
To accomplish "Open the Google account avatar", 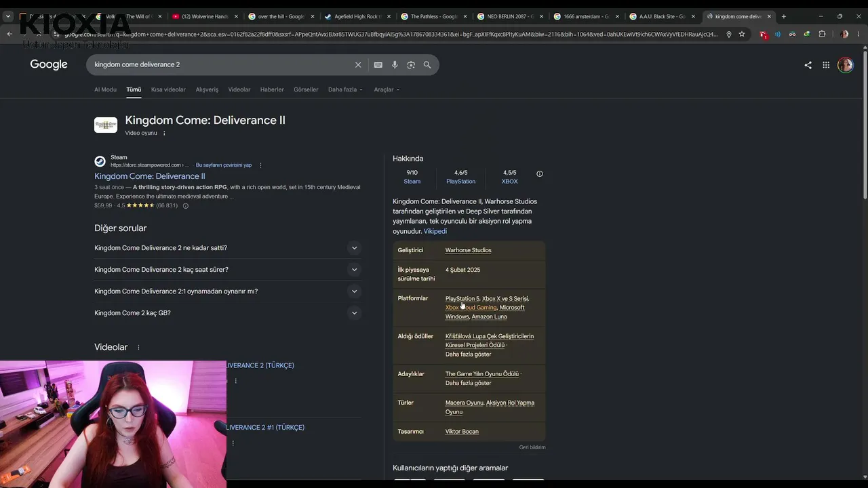I will point(845,65).
